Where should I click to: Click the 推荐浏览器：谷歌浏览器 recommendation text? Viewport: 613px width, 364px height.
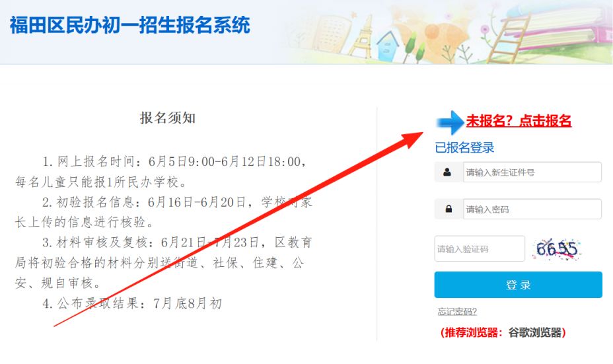[x=503, y=332]
